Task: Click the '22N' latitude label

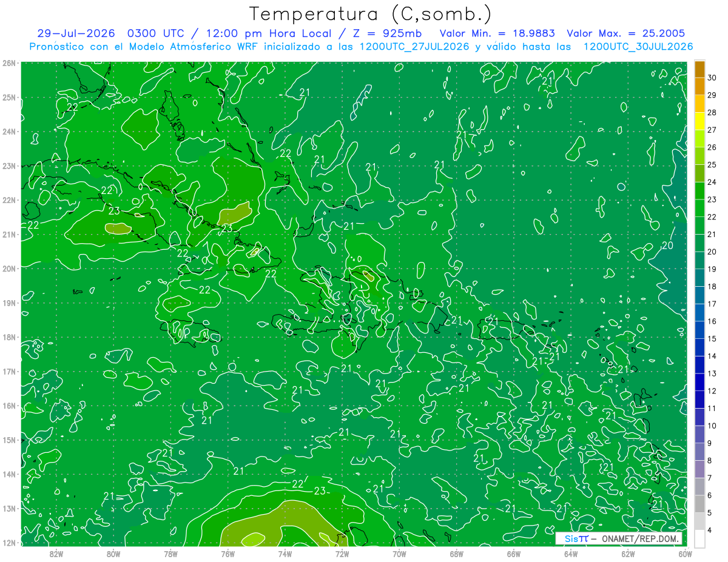Action: point(8,200)
